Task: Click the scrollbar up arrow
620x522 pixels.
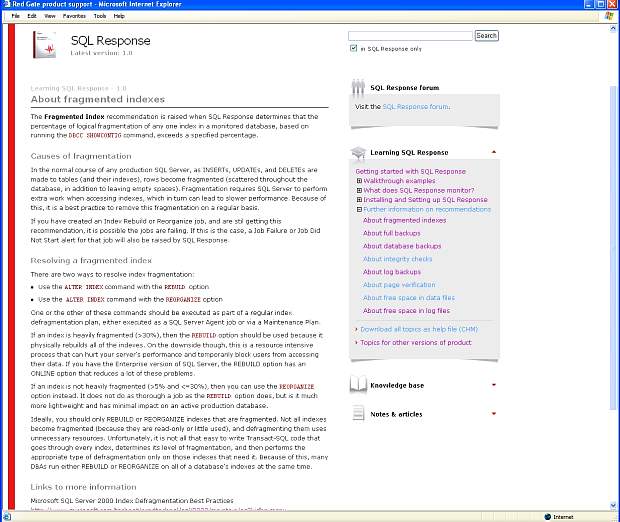Action: click(x=613, y=28)
